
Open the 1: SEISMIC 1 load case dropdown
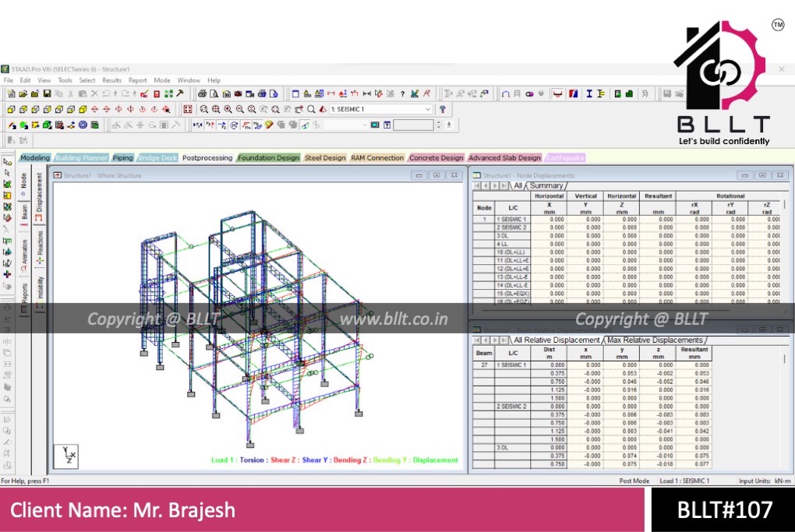coord(381,110)
